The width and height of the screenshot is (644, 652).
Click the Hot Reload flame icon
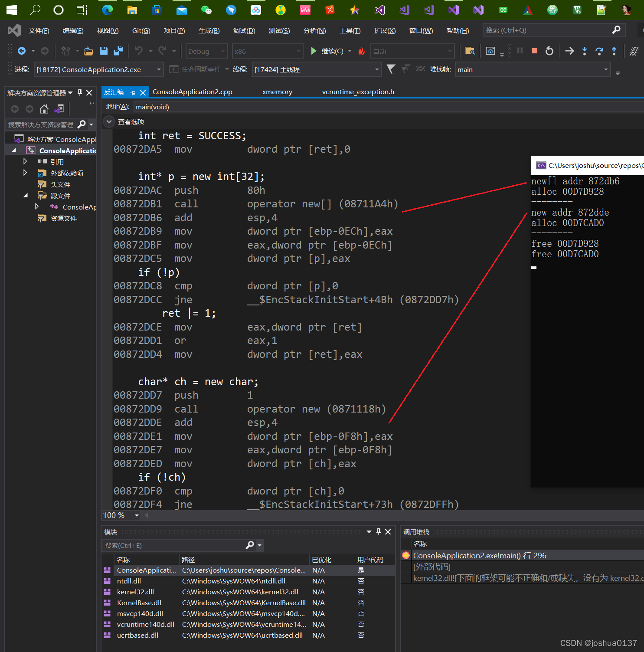coord(362,51)
